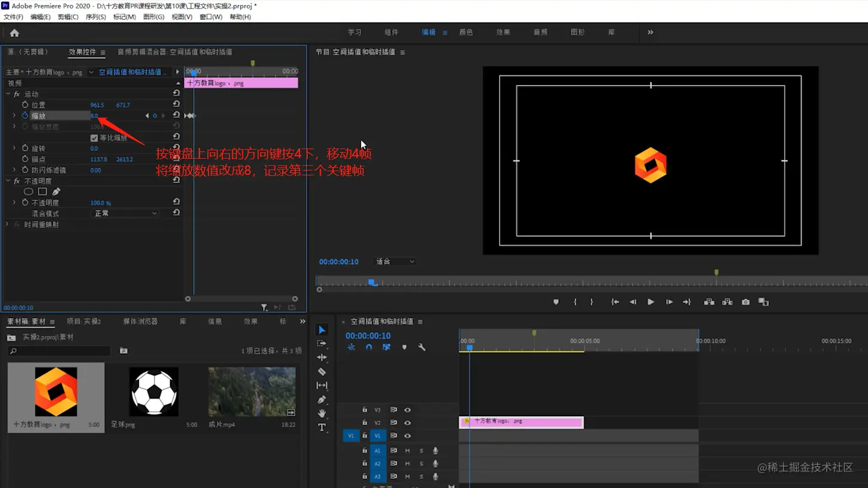Viewport: 868px width, 488px height.
Task: Go to Out point
Action: tap(686, 302)
